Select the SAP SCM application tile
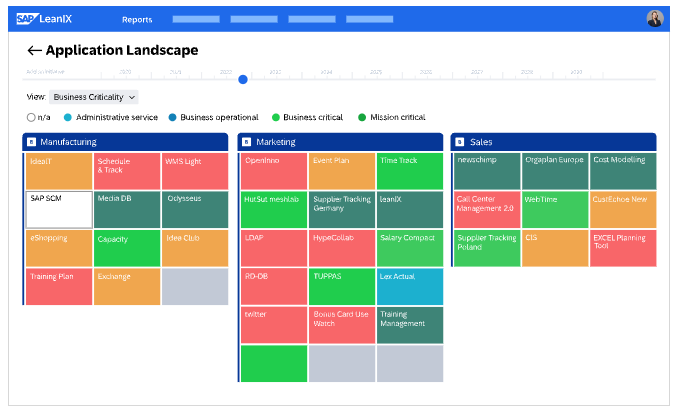 coord(59,209)
